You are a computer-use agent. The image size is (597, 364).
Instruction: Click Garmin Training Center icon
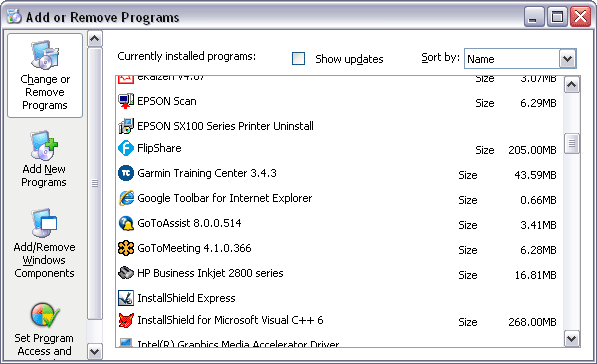click(126, 173)
